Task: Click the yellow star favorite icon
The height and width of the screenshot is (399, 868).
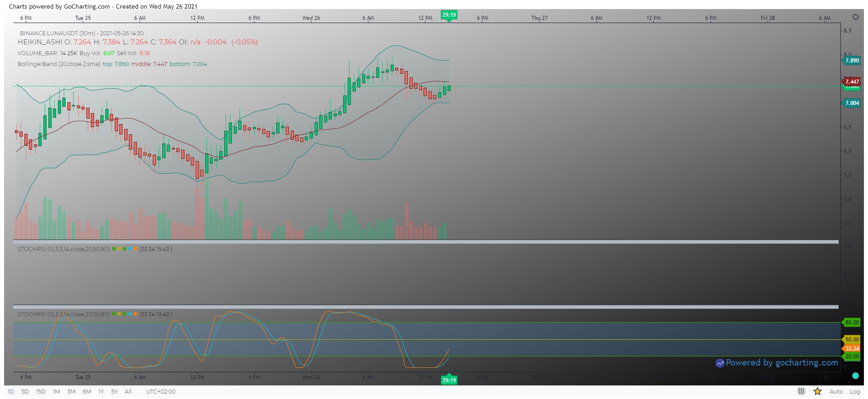Action: click(817, 391)
